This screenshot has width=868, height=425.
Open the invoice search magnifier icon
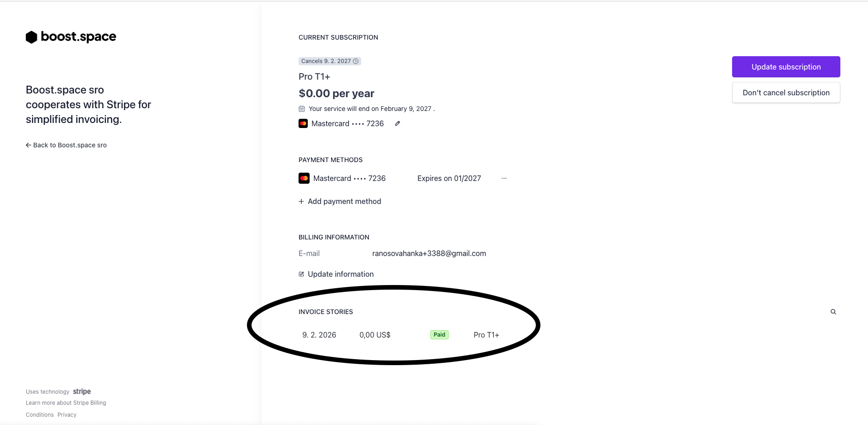(833, 312)
